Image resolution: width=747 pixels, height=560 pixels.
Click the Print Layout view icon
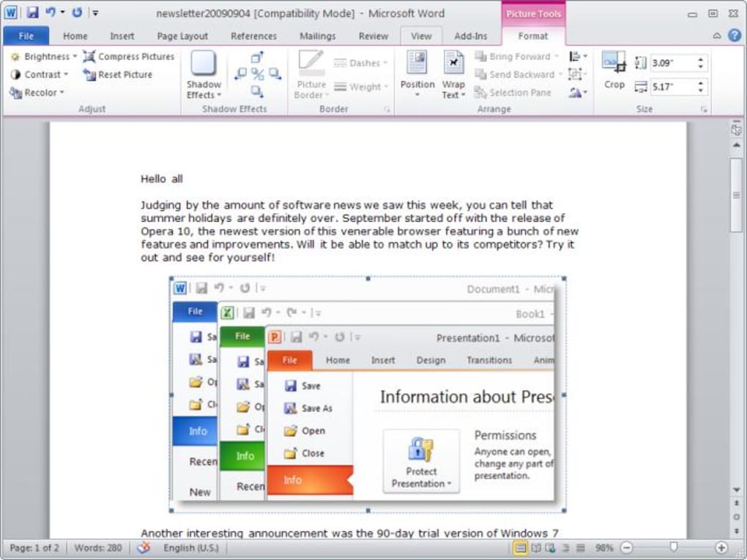pos(521,547)
